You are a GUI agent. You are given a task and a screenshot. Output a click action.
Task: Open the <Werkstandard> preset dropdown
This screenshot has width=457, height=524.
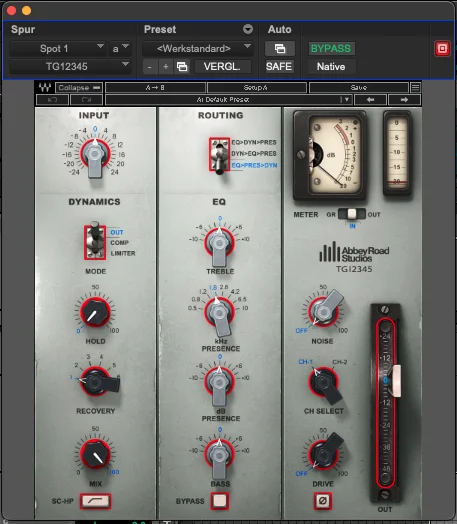(x=198, y=49)
